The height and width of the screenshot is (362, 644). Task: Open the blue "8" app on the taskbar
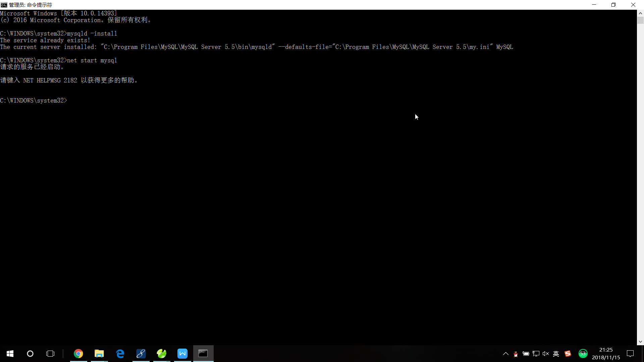tap(141, 354)
